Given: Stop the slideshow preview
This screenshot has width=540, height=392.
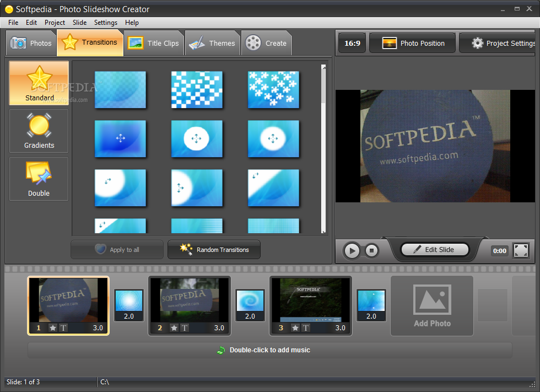Looking at the screenshot, I should pos(371,250).
